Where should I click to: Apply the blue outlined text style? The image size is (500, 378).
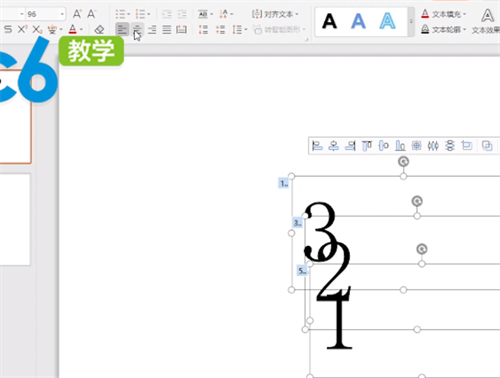pos(387,22)
